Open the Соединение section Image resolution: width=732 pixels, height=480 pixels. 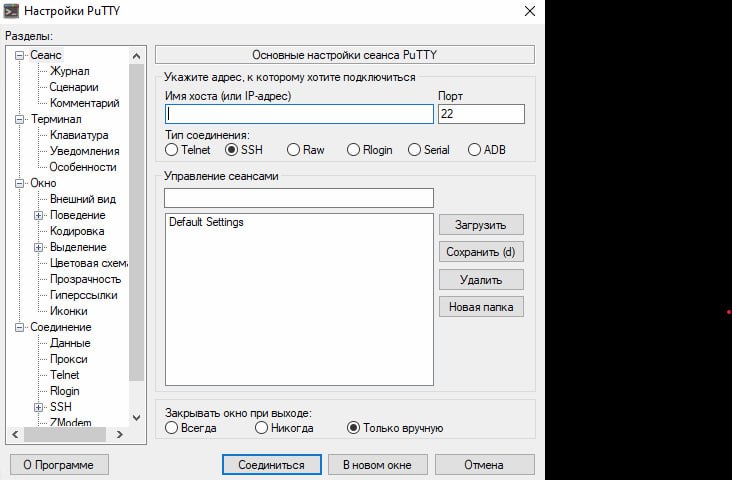coord(61,327)
